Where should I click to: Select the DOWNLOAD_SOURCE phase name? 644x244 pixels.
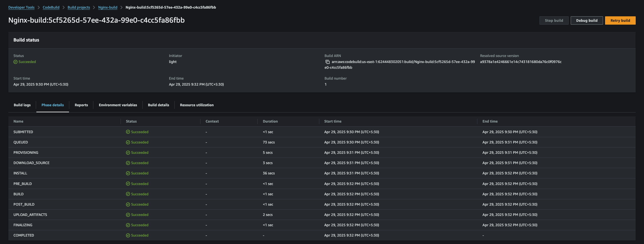pyautogui.click(x=31, y=163)
